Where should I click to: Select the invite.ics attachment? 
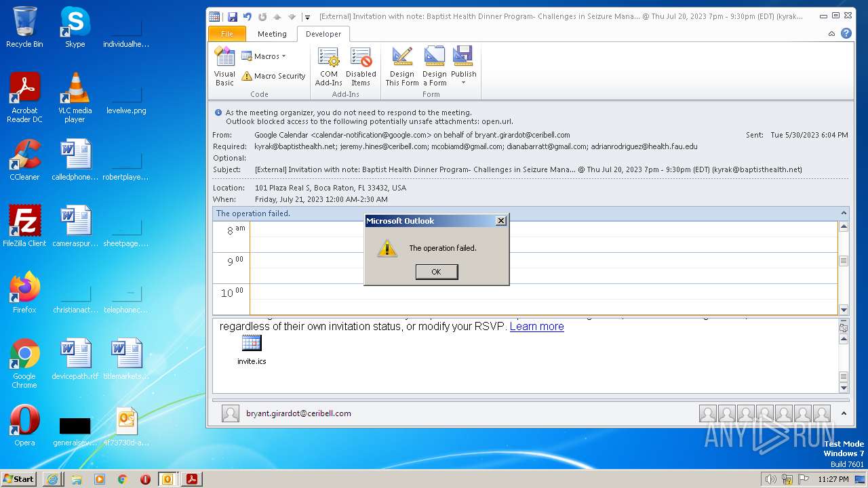[x=252, y=350]
